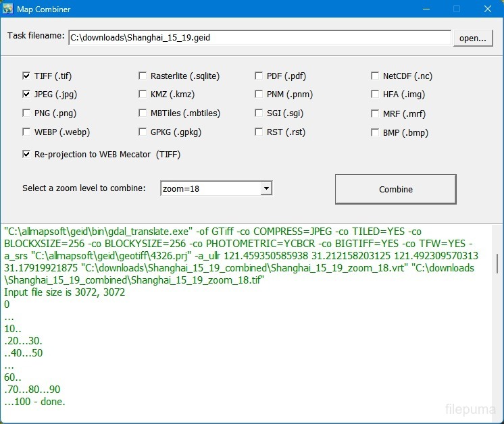The height and width of the screenshot is (424, 504).
Task: Enable GPKG (.gpkg) export format
Action: point(143,132)
